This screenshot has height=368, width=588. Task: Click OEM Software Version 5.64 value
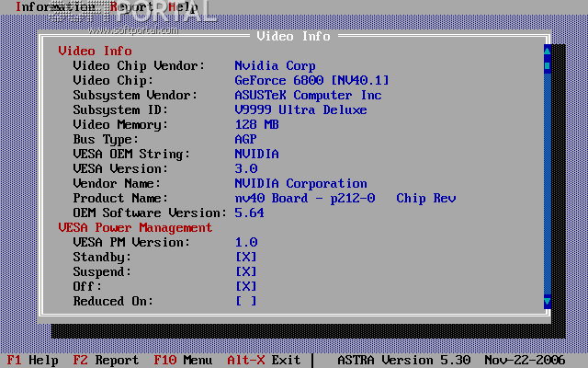point(249,213)
